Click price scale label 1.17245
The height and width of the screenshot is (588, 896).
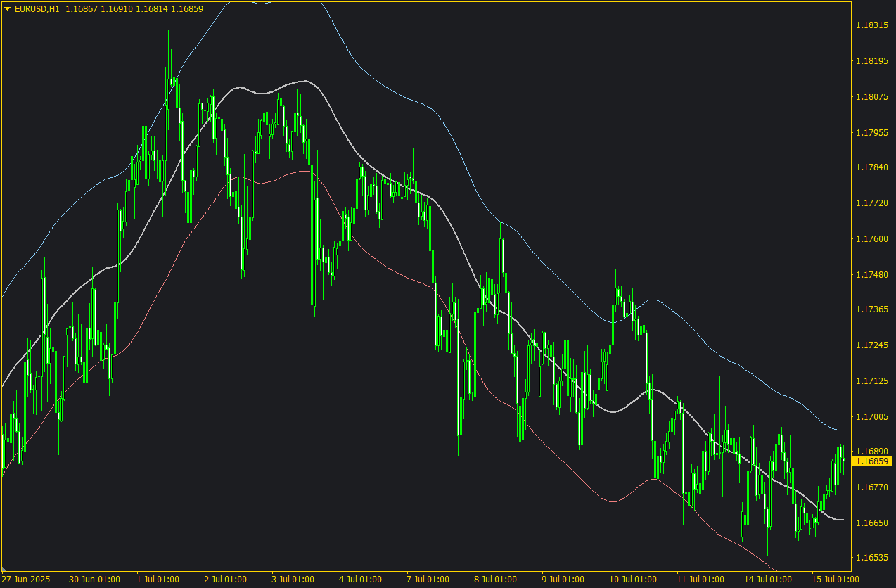[x=871, y=345]
